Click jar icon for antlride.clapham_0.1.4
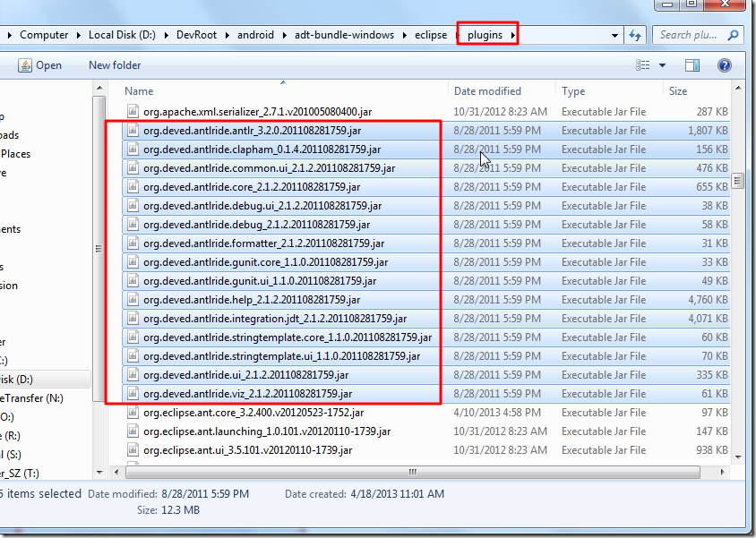756x538 pixels. (x=133, y=149)
